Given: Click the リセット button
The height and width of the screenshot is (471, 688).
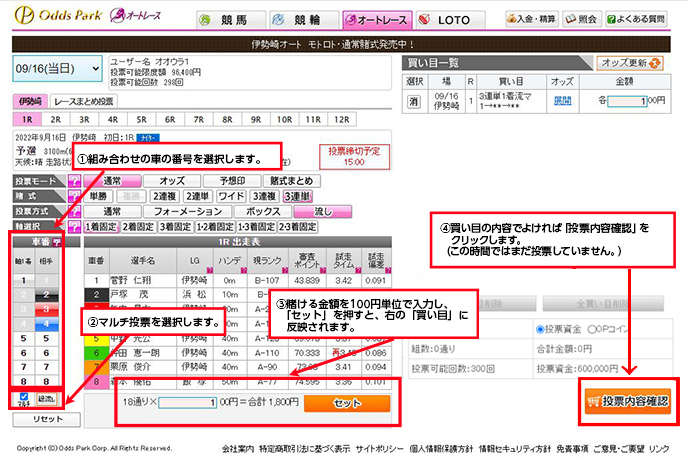Looking at the screenshot, I should click(x=47, y=419).
